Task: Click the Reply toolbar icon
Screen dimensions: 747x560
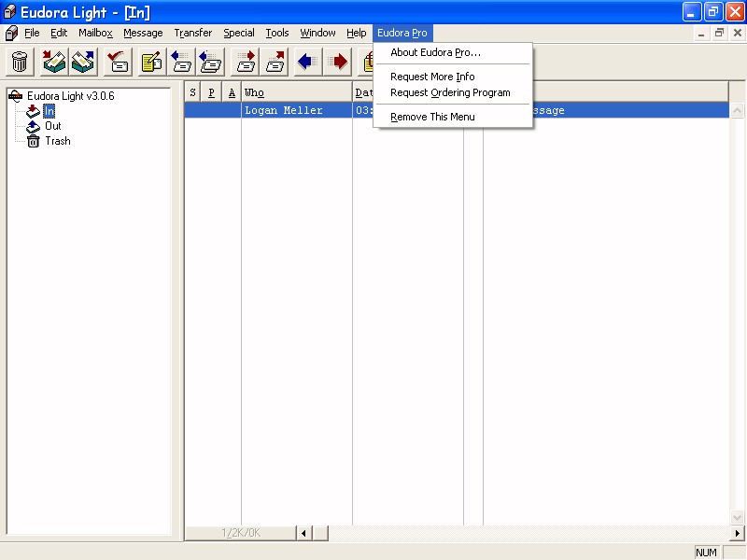Action: [181, 62]
